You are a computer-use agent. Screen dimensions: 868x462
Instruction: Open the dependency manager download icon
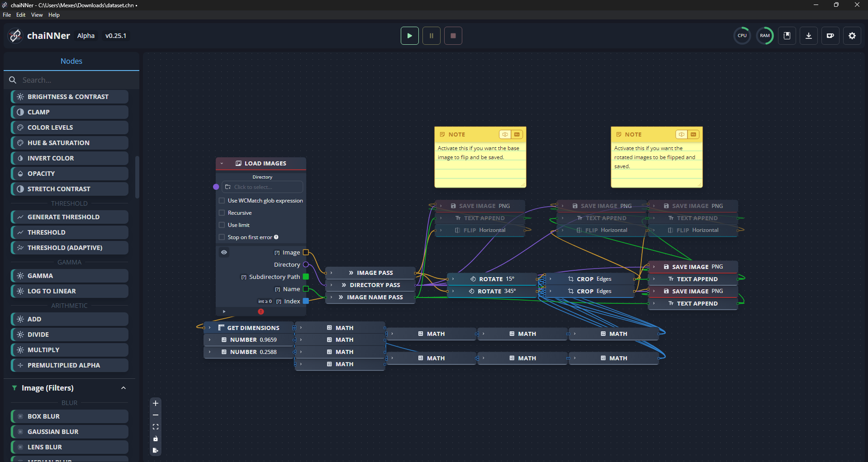coord(808,36)
